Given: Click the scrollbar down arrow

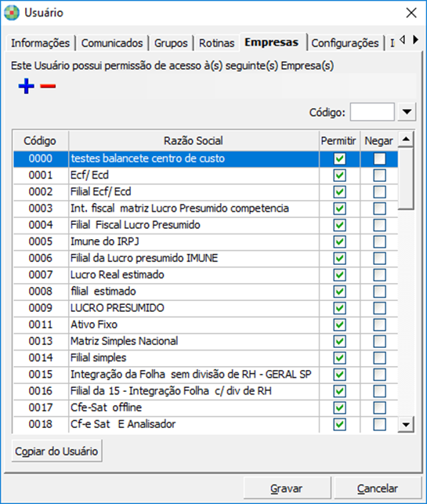Looking at the screenshot, I should click(406, 425).
